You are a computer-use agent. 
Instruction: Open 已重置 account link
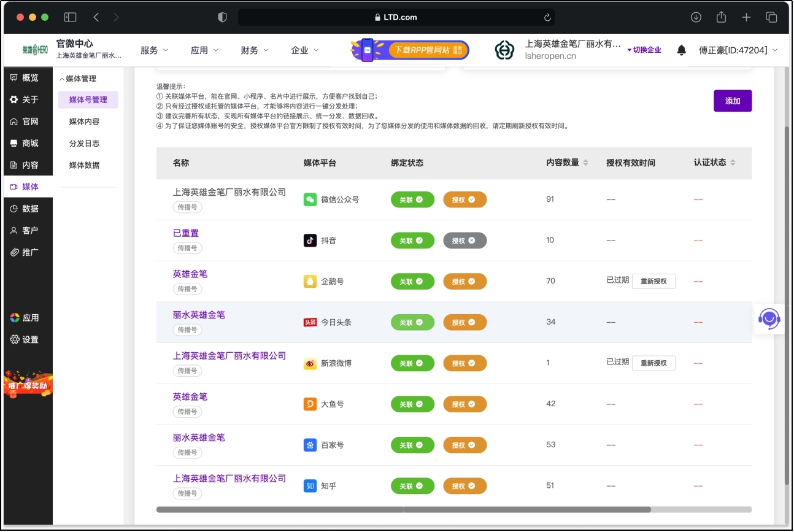[186, 233]
